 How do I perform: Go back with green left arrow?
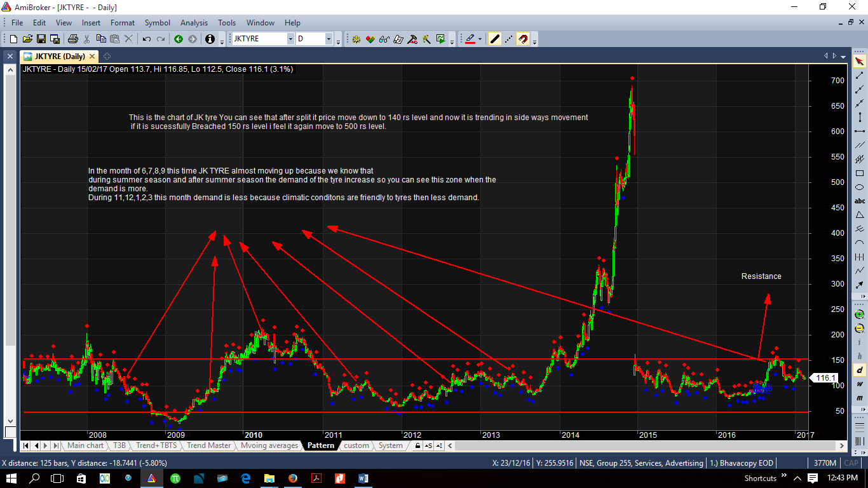[x=179, y=39]
